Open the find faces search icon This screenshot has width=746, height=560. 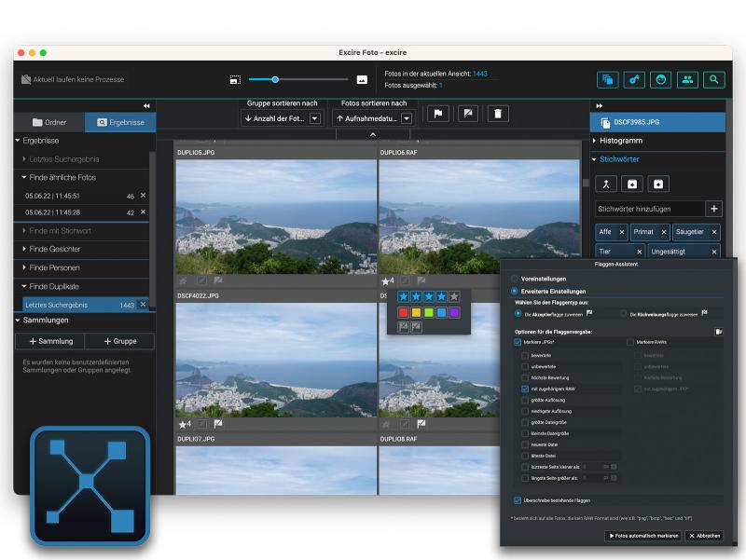point(661,80)
